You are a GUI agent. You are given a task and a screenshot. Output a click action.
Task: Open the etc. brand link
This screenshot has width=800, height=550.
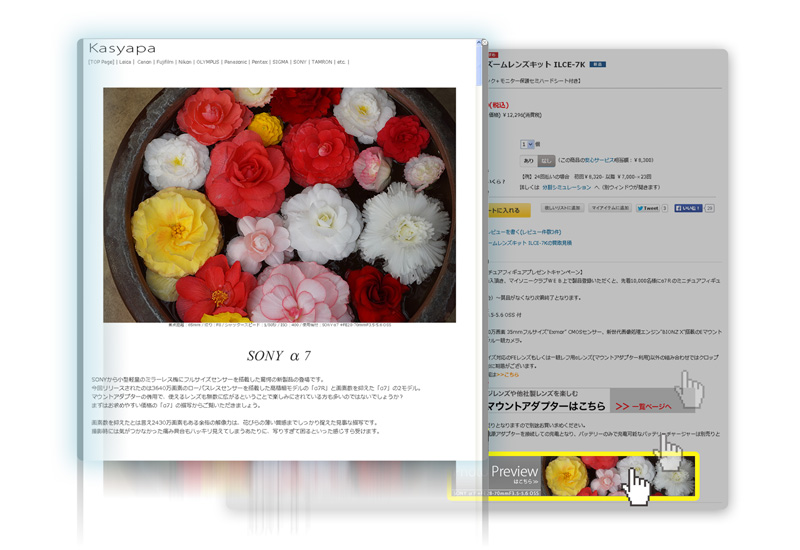pos(341,62)
